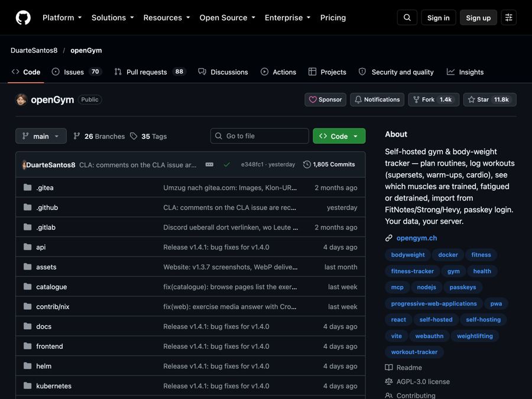
Task: Switch to the Issues tab
Action: 77,72
